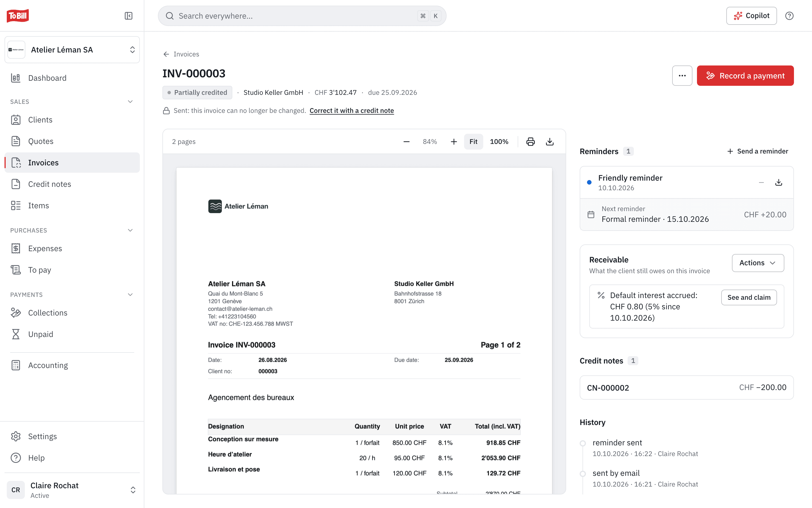Click Record a payment
Viewport: 812px width, 508px height.
[745, 76]
